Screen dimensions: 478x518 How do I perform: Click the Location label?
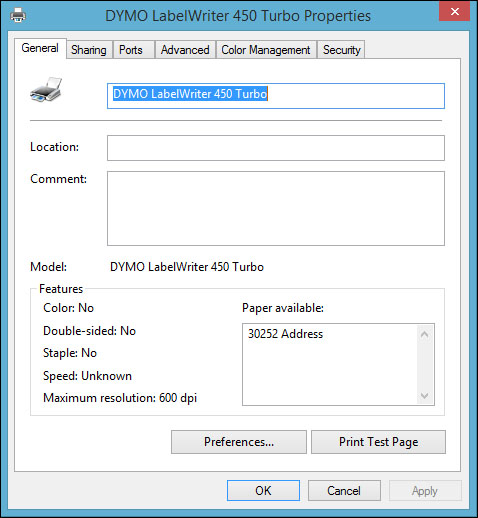coord(54,147)
